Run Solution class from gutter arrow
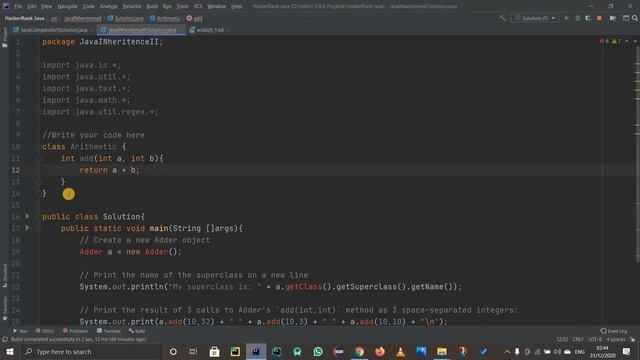The height and width of the screenshot is (360, 640). (x=27, y=216)
